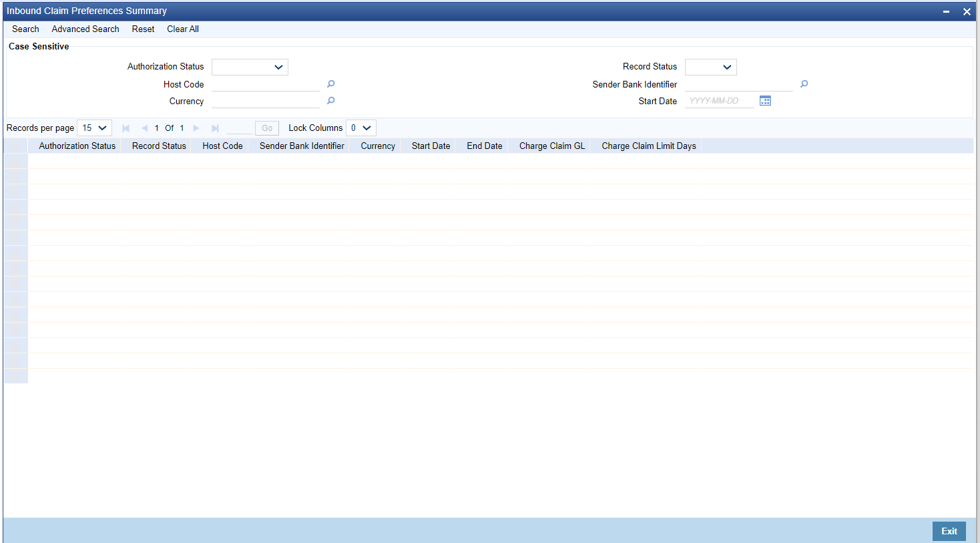
Task: Open Start Date calendar picker
Action: [x=765, y=101]
